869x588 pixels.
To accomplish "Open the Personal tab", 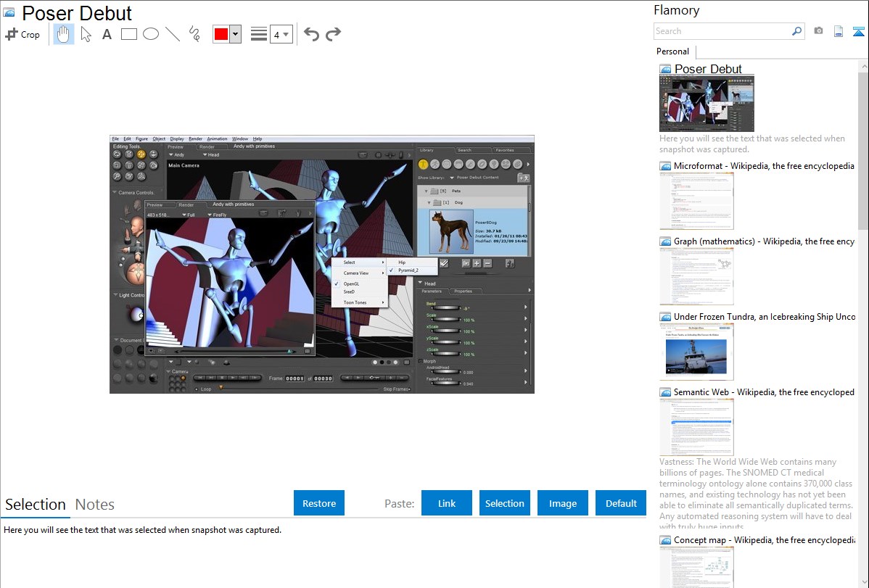I will 672,51.
